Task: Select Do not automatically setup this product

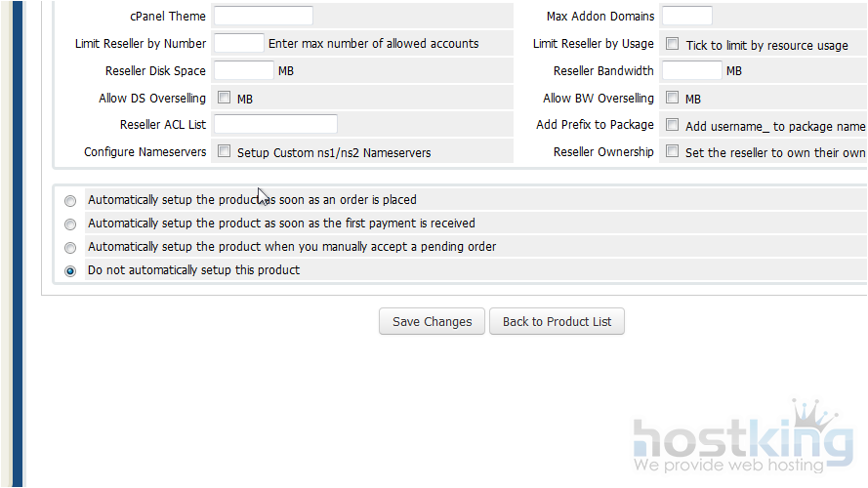Action: pos(70,271)
